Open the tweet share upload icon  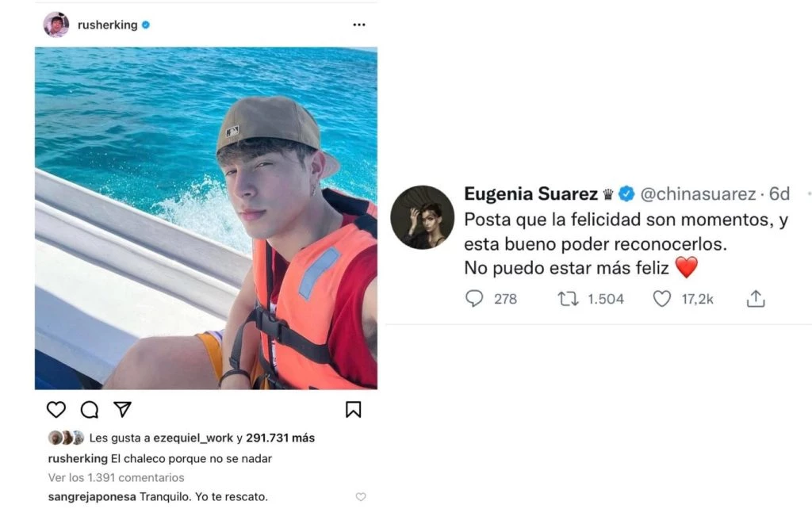pos(756,298)
